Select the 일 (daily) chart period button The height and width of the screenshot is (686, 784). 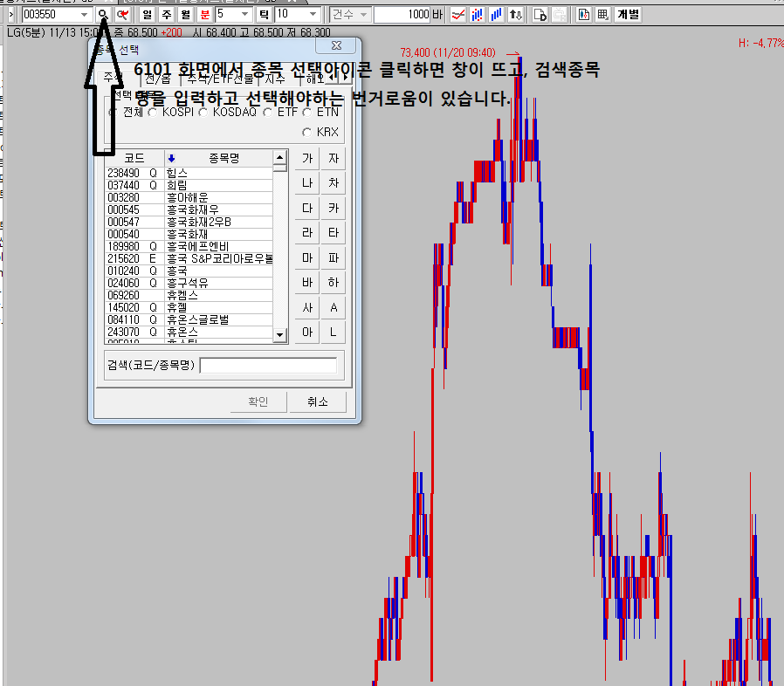tap(147, 15)
